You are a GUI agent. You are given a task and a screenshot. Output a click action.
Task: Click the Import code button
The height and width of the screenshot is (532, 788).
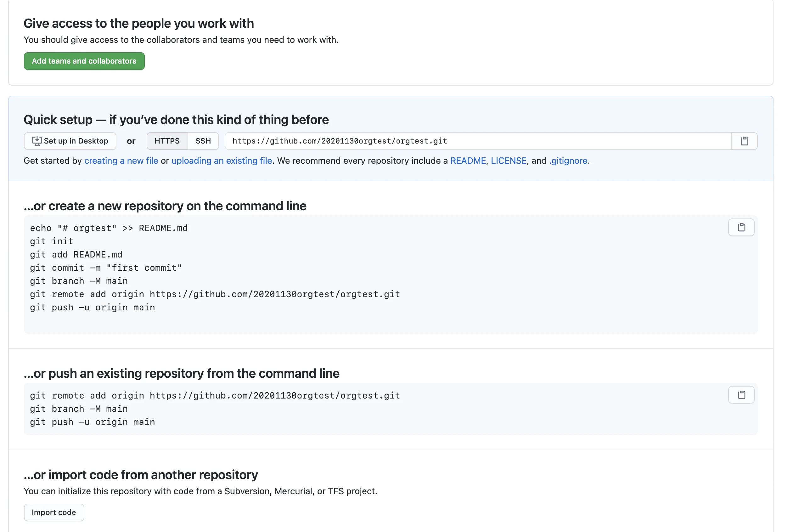click(54, 512)
